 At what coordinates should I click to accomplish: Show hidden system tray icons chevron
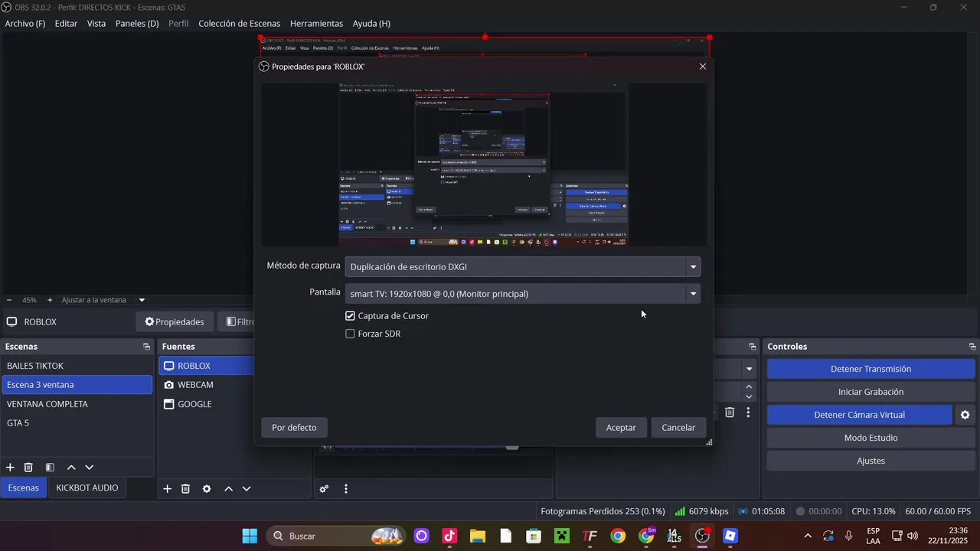pyautogui.click(x=808, y=536)
